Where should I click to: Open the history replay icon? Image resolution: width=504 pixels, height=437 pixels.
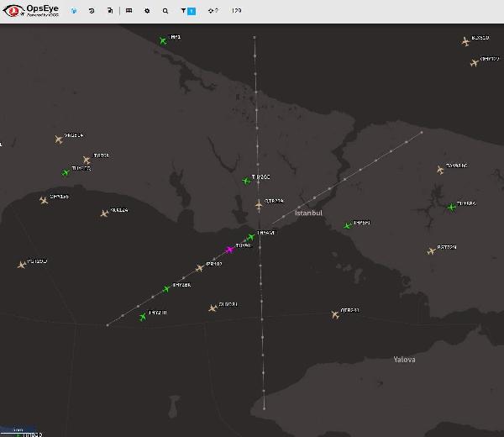click(x=92, y=11)
